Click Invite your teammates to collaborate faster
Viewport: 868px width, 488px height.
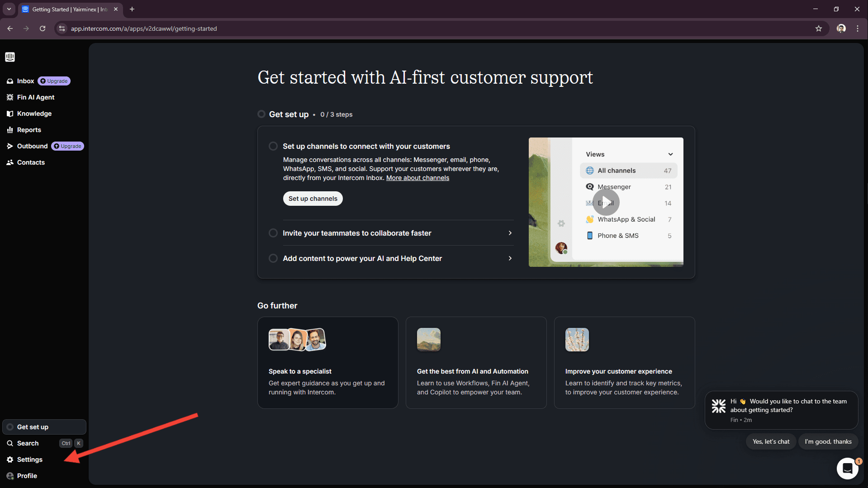(357, 233)
